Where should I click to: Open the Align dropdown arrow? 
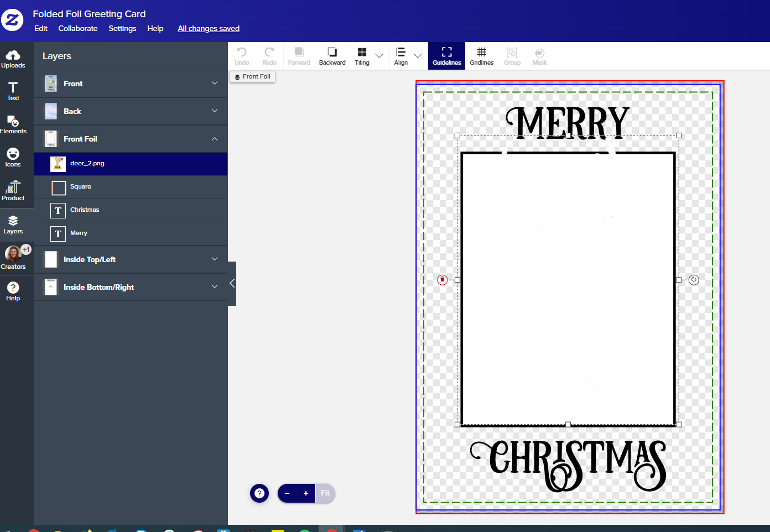click(418, 56)
